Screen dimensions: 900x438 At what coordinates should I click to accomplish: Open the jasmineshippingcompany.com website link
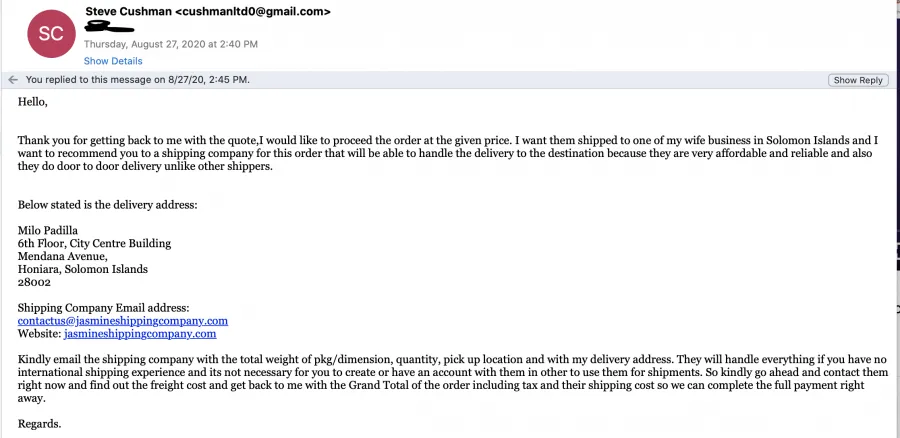point(140,334)
